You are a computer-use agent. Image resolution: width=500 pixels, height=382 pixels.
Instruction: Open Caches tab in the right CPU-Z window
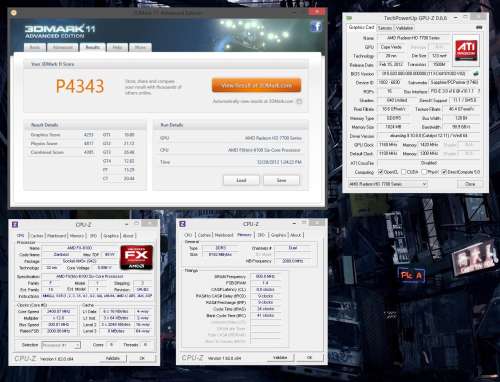204,235
